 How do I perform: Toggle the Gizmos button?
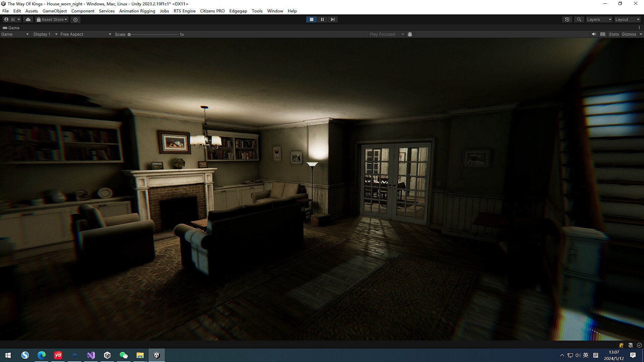point(629,34)
